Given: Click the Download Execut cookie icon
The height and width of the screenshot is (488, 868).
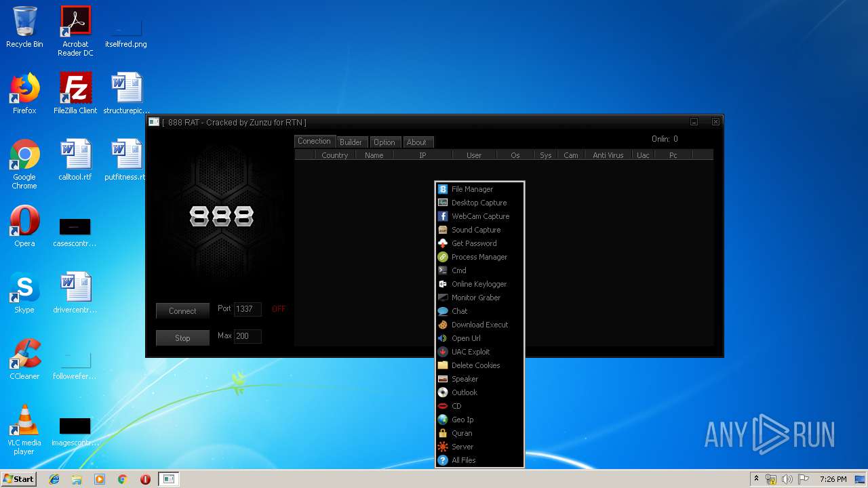Looking at the screenshot, I should (x=443, y=325).
